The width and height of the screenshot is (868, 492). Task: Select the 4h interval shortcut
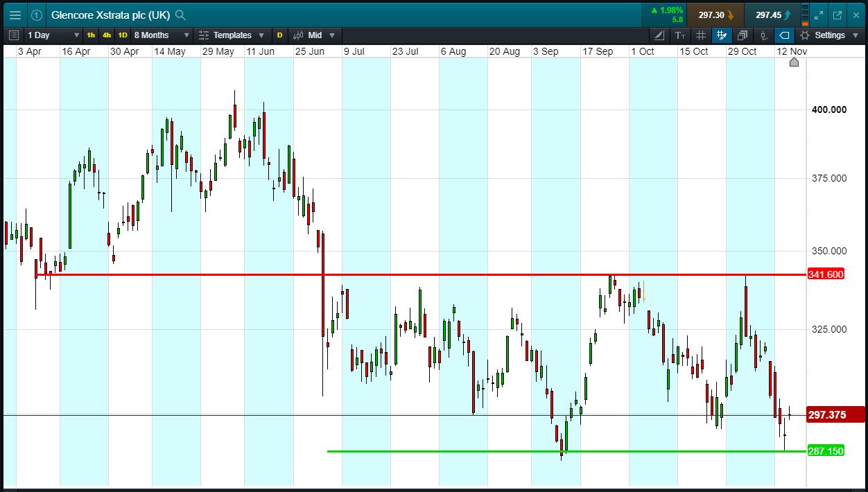pyautogui.click(x=106, y=35)
